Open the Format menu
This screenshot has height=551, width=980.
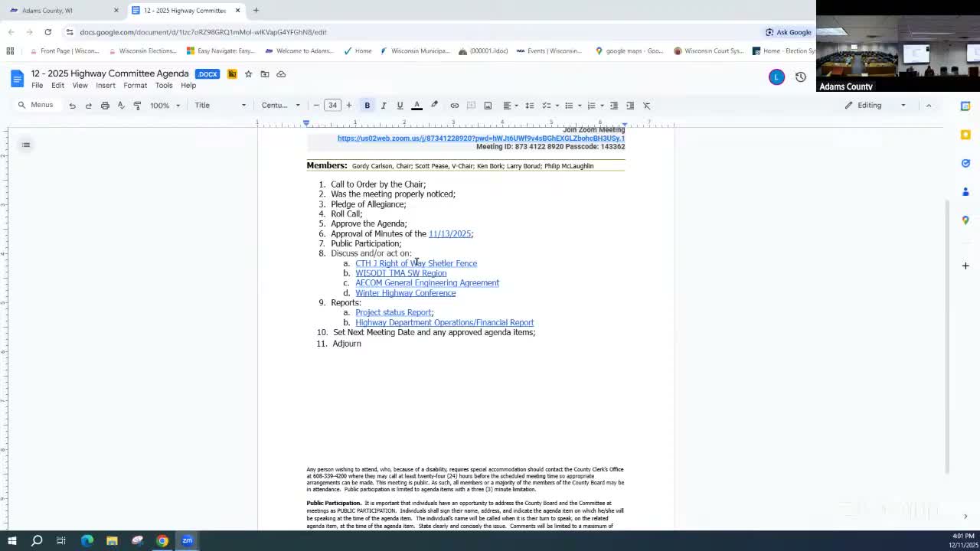135,86
